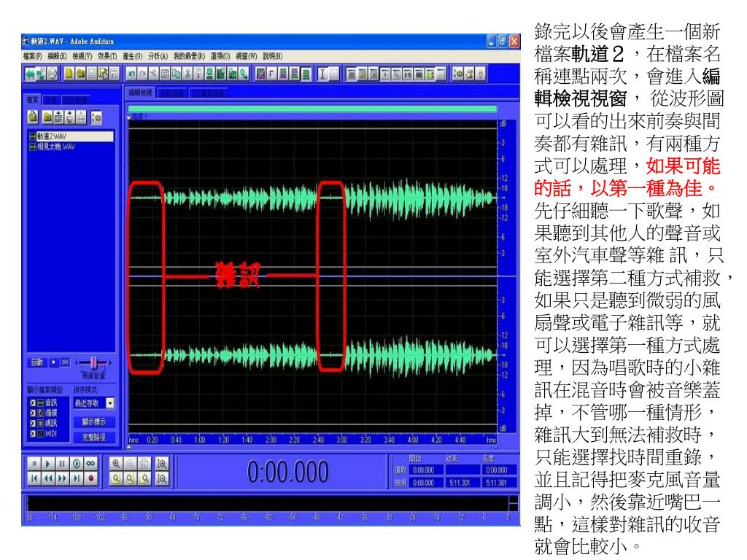Screen dimensions: 747x560
Task: Click the 完整路徑 button
Action: 94,437
